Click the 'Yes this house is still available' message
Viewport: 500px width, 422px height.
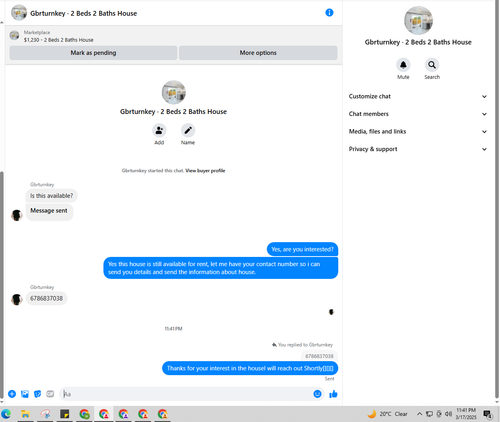tap(221, 268)
